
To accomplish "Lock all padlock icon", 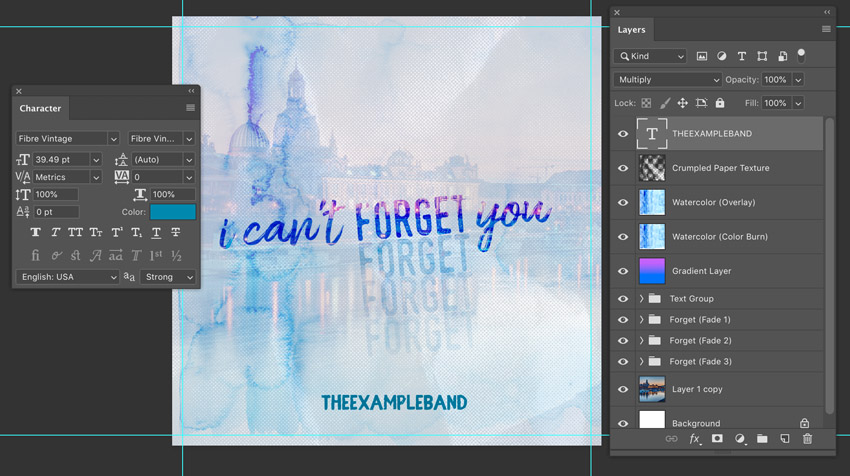I will pos(720,103).
